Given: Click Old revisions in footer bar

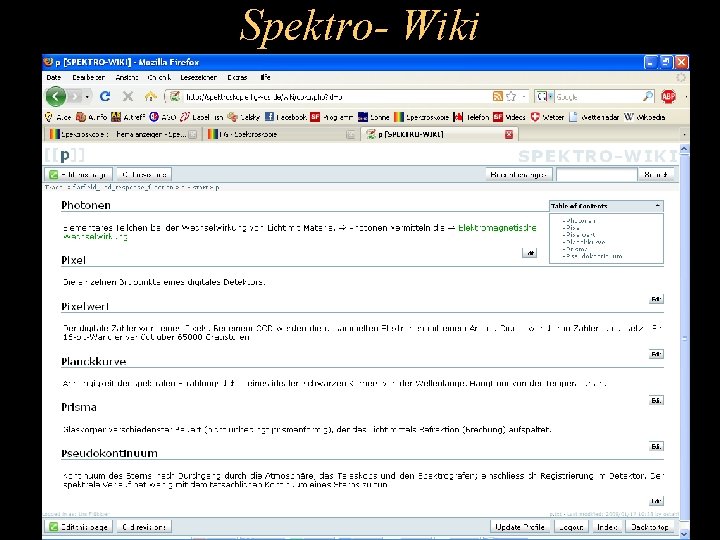Looking at the screenshot, I should click(144, 527).
